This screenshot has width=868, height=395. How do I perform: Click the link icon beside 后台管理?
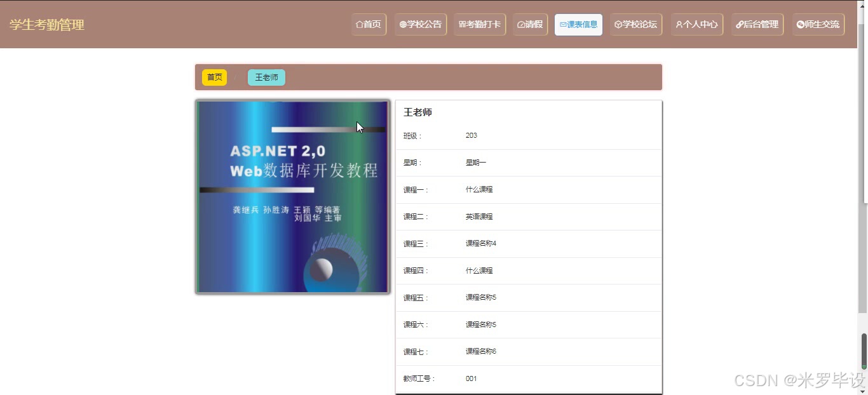tap(740, 25)
